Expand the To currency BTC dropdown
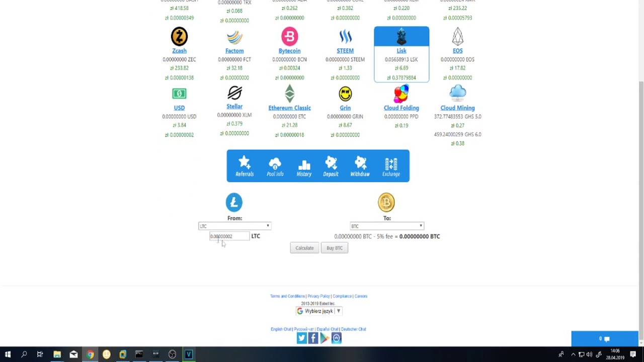The height and width of the screenshot is (362, 644). pyautogui.click(x=387, y=226)
